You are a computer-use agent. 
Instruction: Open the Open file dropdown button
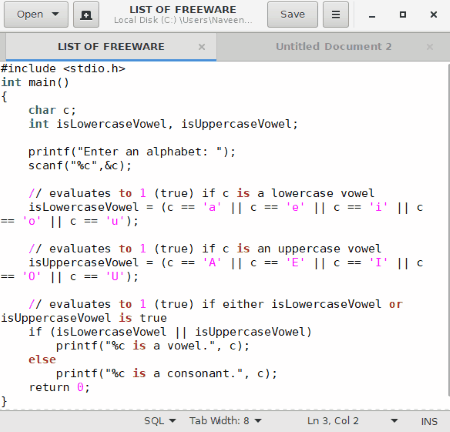[x=36, y=14]
